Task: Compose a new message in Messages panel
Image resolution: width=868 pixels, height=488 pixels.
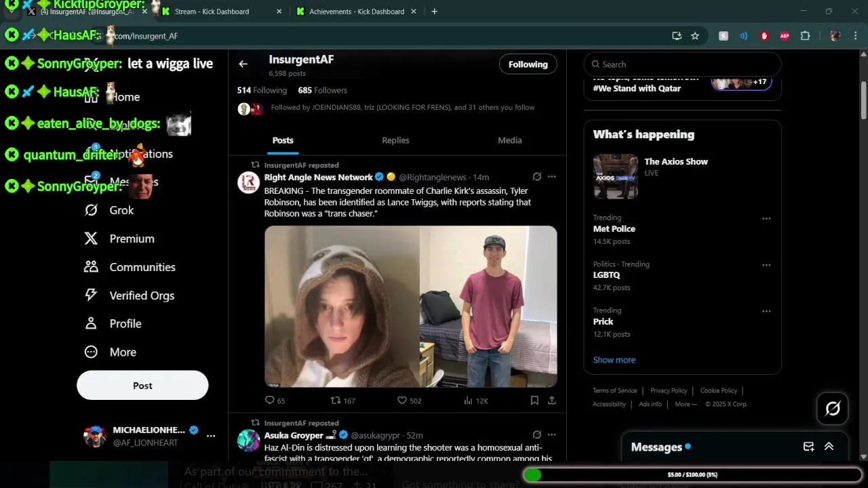Action: pos(808,447)
